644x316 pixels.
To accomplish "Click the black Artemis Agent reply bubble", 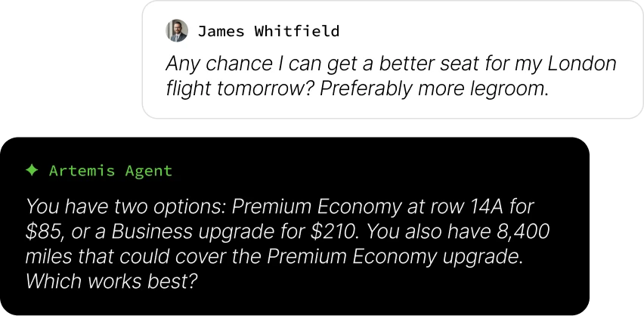I will (x=295, y=227).
